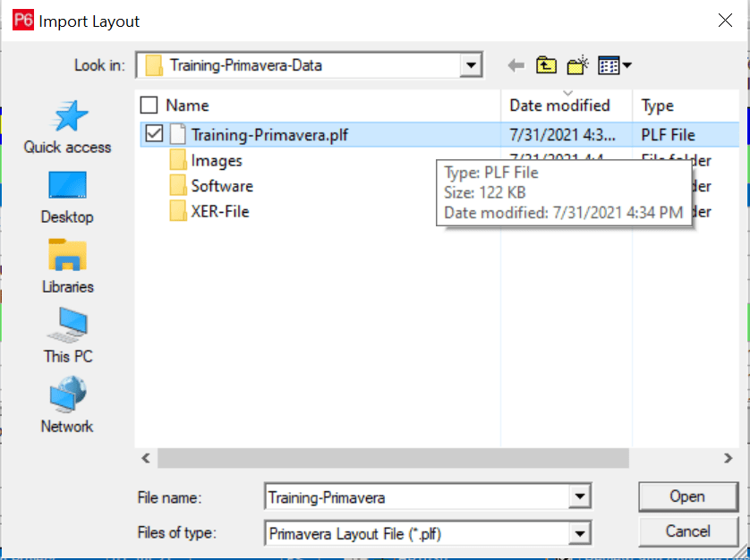Go to the Desktop location
Image resolution: width=750 pixels, height=560 pixels.
click(x=67, y=197)
